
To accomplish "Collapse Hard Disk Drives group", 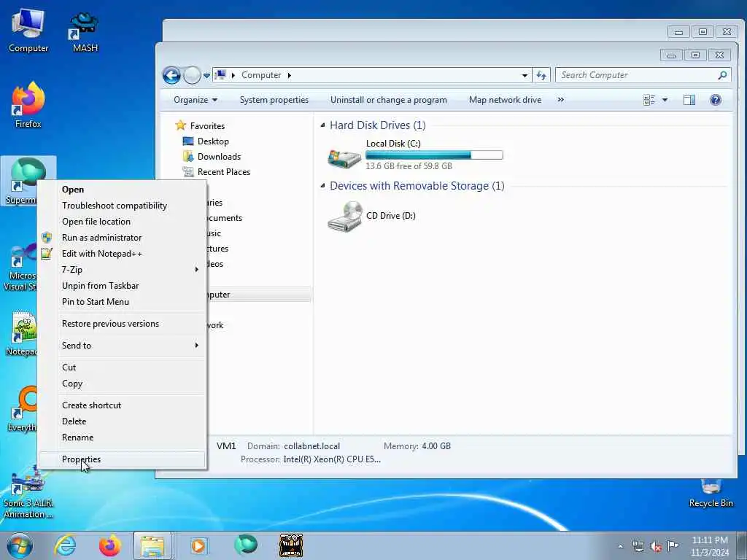I will click(323, 125).
